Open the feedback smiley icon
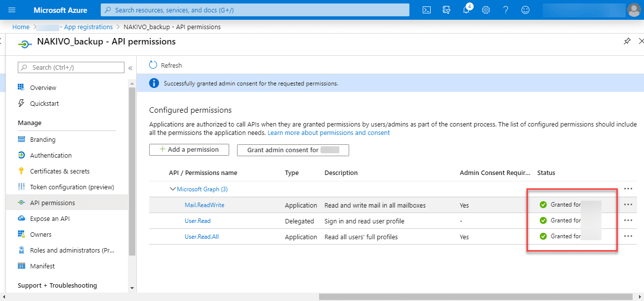Image resolution: width=644 pixels, height=301 pixels. pos(525,10)
